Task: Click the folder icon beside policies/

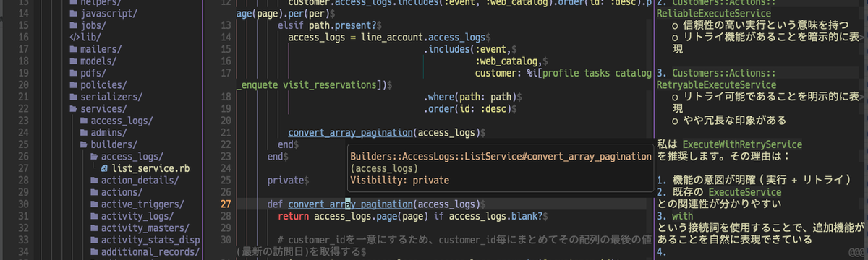Action: (x=74, y=85)
